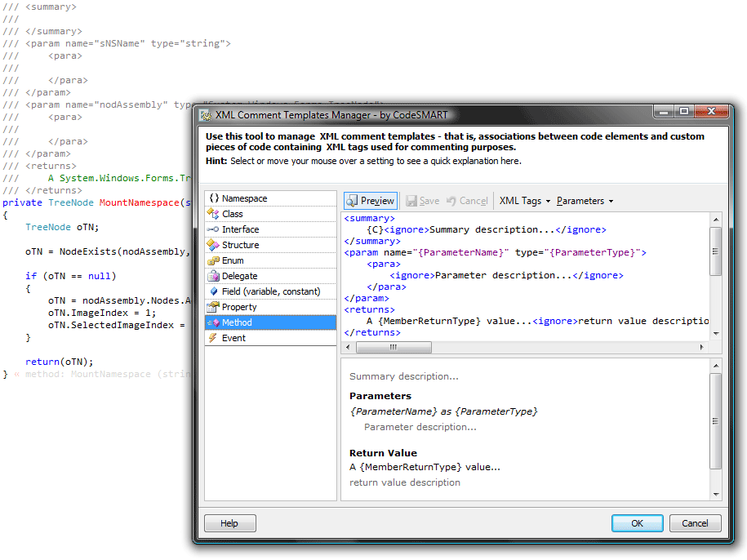The height and width of the screenshot is (560, 747).
Task: Click 'if (oTN == null)' in code editor
Action: click(x=70, y=276)
